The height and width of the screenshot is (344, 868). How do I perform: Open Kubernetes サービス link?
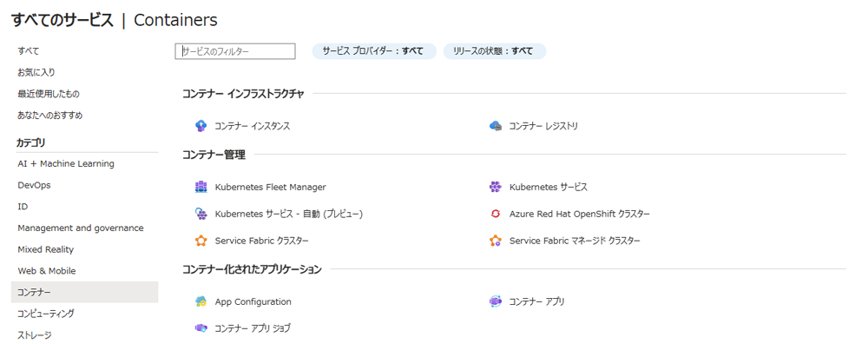pyautogui.click(x=548, y=188)
